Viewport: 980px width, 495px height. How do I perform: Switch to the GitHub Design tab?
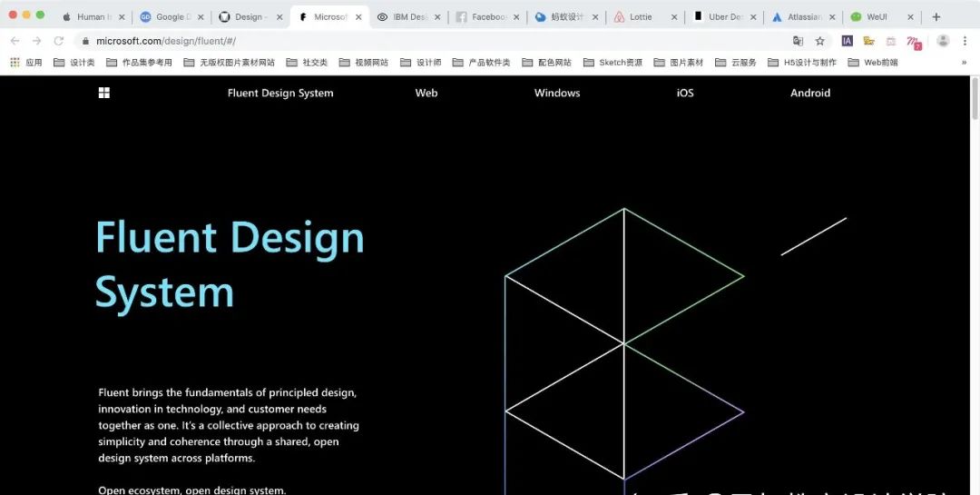pos(250,17)
